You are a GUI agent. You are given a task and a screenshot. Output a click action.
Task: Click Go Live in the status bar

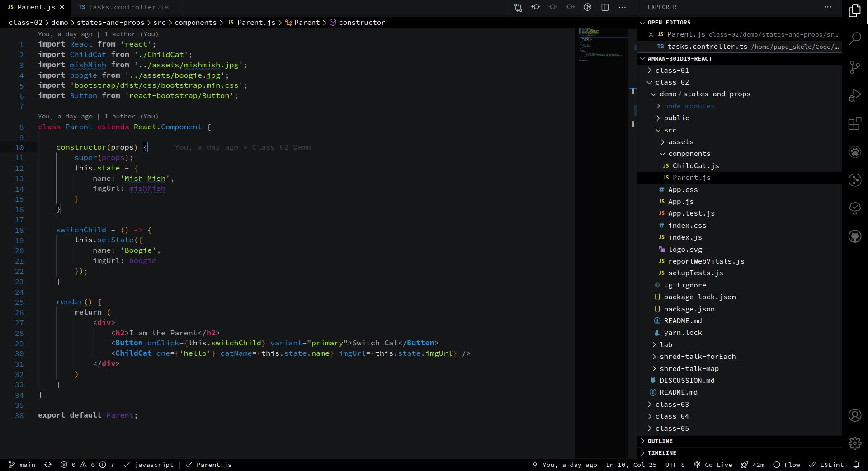coord(713,465)
